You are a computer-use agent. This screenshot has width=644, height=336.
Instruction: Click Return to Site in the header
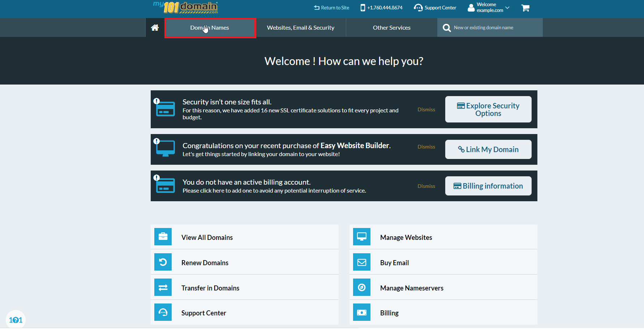(x=331, y=7)
